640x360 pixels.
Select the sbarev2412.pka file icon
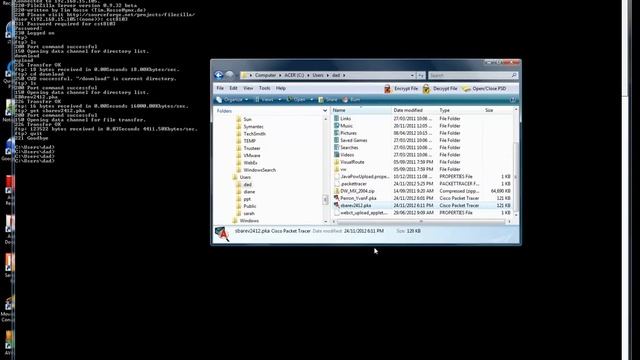336,205
